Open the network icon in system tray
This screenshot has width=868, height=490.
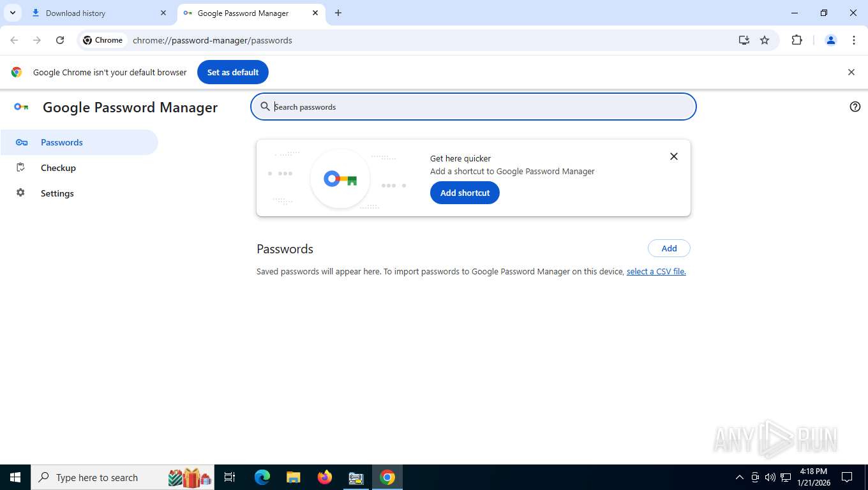pos(786,477)
